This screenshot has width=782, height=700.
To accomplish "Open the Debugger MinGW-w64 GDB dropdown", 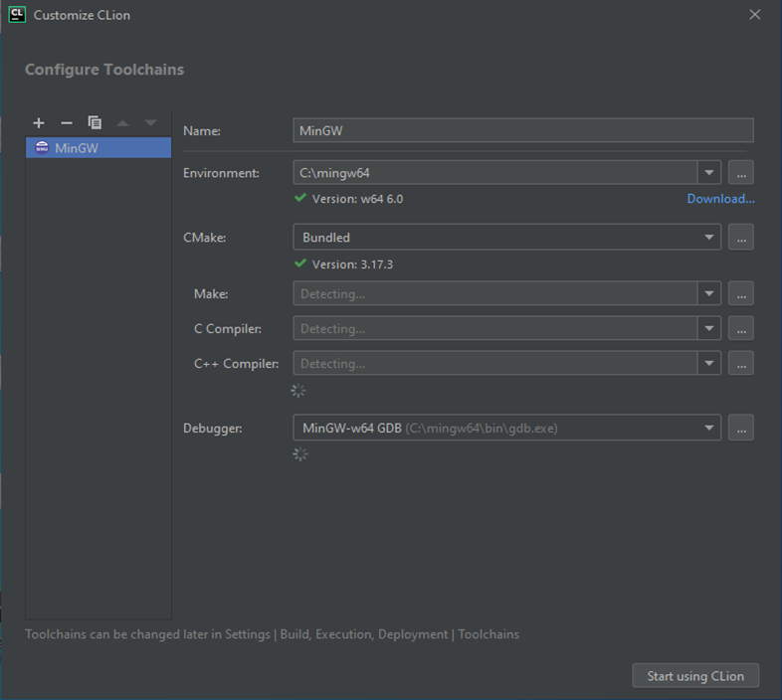I will pyautogui.click(x=506, y=428).
